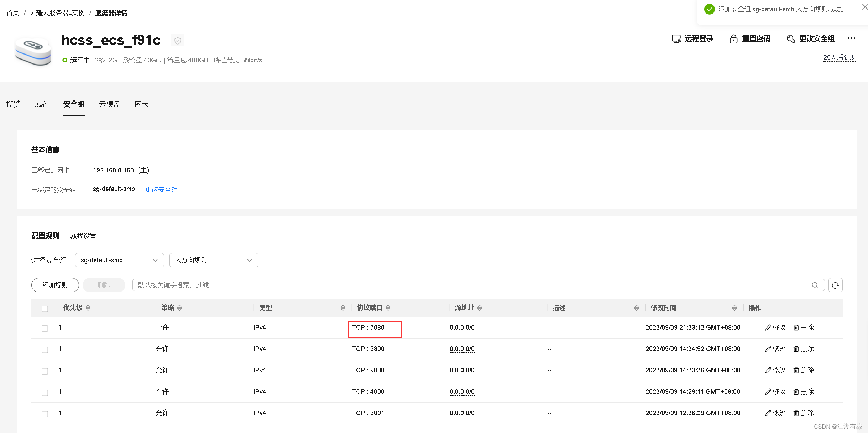Open the three-dot more actions menu
This screenshot has height=433, width=868.
(x=851, y=38)
